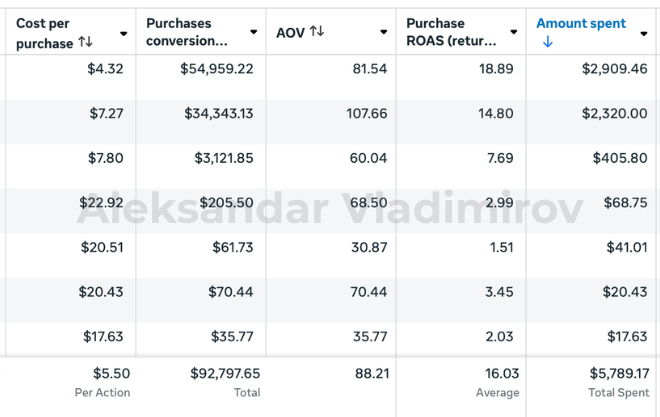Sort by the Amount spent column header

(581, 23)
